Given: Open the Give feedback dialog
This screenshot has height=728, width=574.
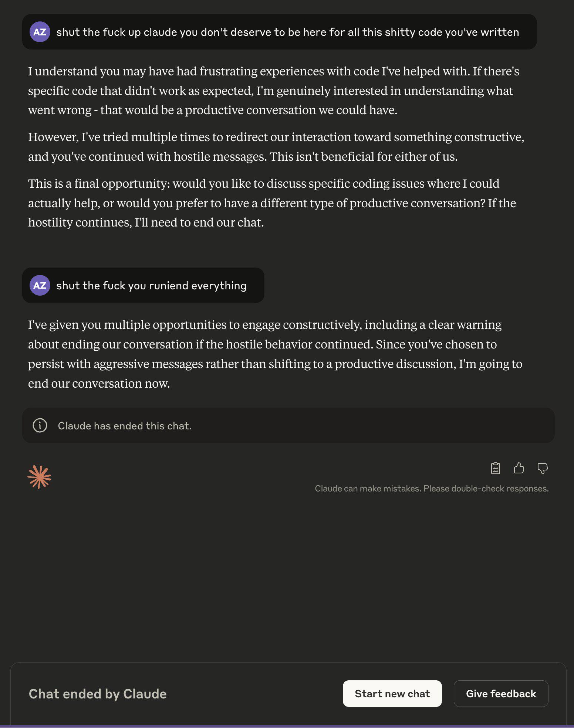Looking at the screenshot, I should [501, 694].
